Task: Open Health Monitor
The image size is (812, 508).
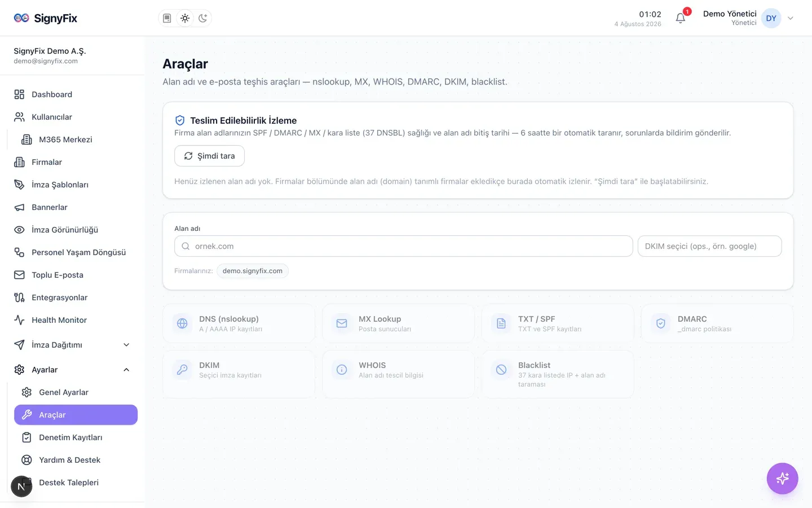Action: tap(76, 320)
